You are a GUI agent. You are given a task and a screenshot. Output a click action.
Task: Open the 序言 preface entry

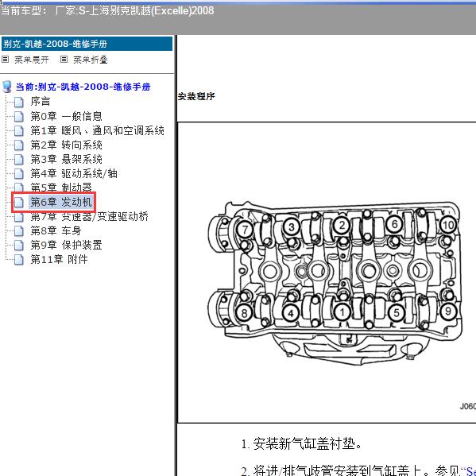(x=41, y=102)
